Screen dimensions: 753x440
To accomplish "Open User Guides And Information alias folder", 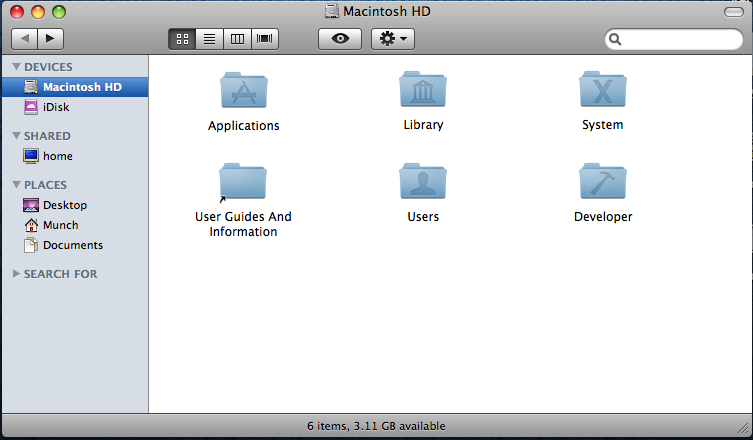I will tap(243, 182).
